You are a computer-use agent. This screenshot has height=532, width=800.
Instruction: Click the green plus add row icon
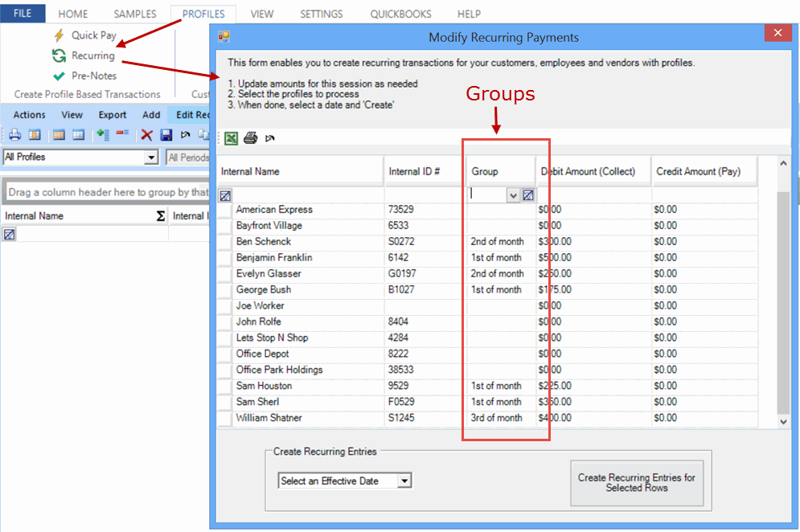pyautogui.click(x=102, y=135)
